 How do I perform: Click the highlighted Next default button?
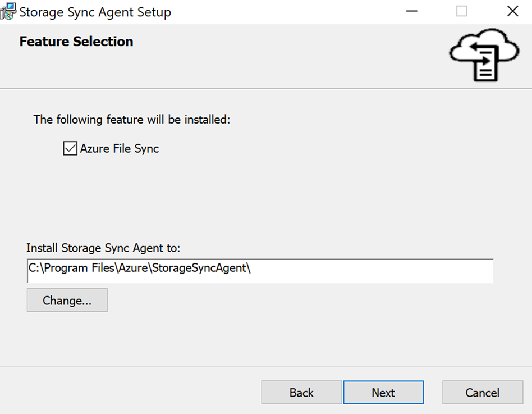383,392
